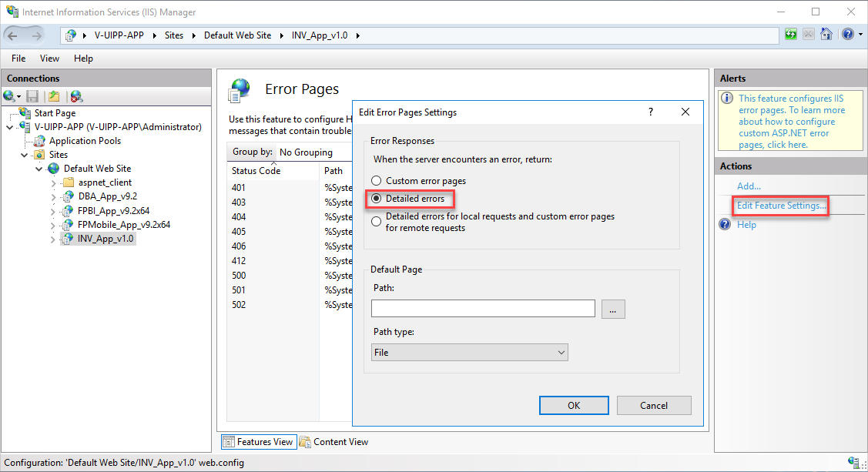868x472 pixels.
Task: Click the Home icon in address toolbar
Action: pos(826,35)
